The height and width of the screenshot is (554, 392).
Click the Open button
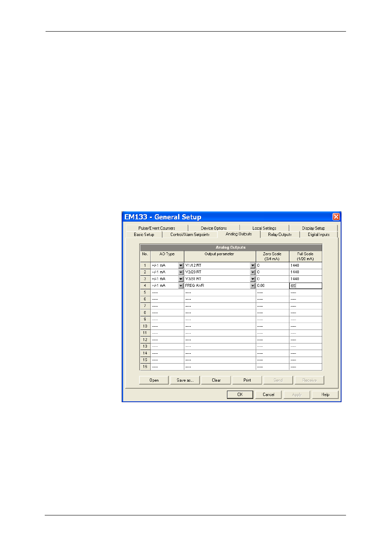[x=154, y=380]
